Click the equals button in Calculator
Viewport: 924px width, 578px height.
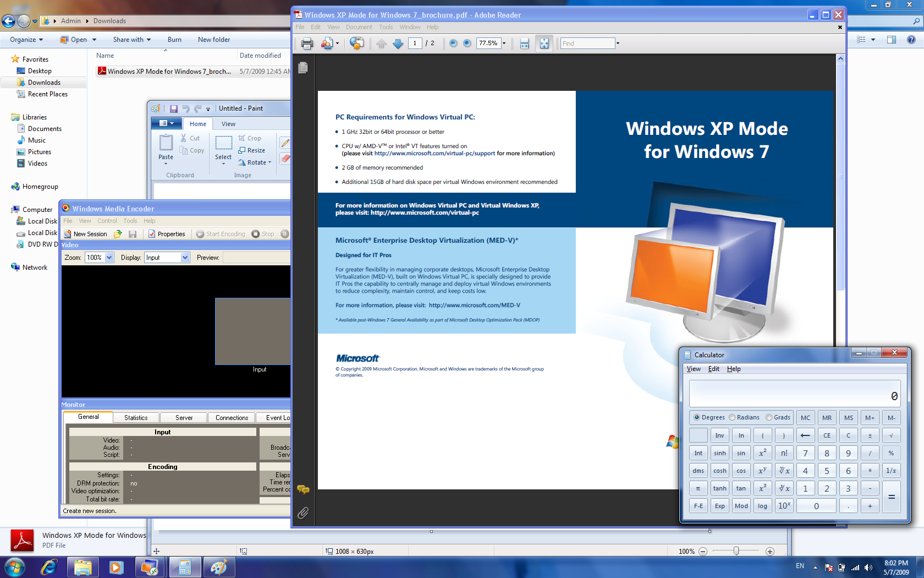coord(891,497)
